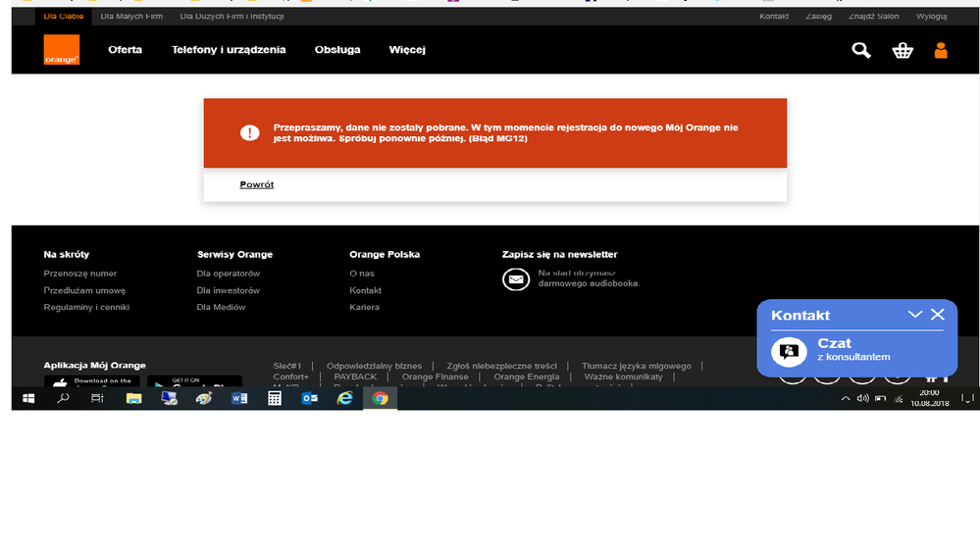
Task: Open the search magnifier icon
Action: pyautogui.click(x=861, y=50)
